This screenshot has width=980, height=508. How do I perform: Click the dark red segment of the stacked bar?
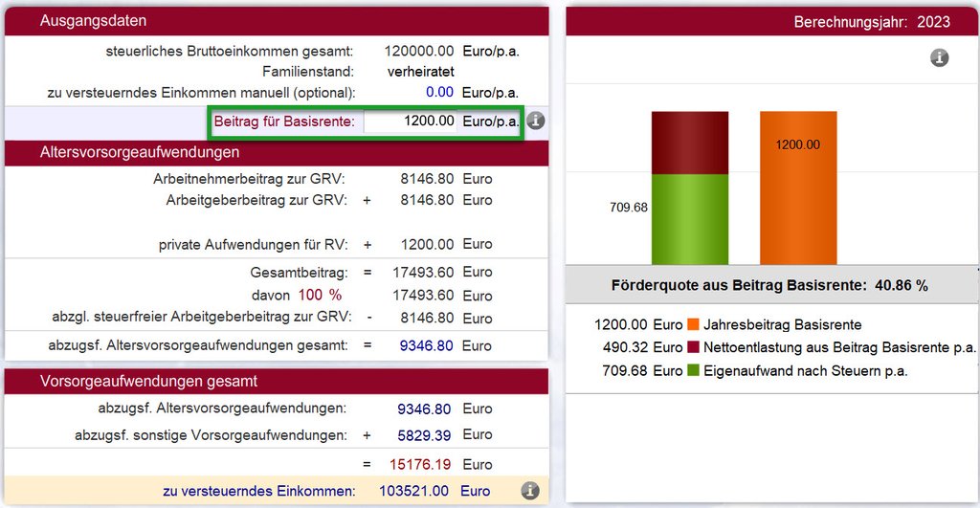click(x=690, y=143)
